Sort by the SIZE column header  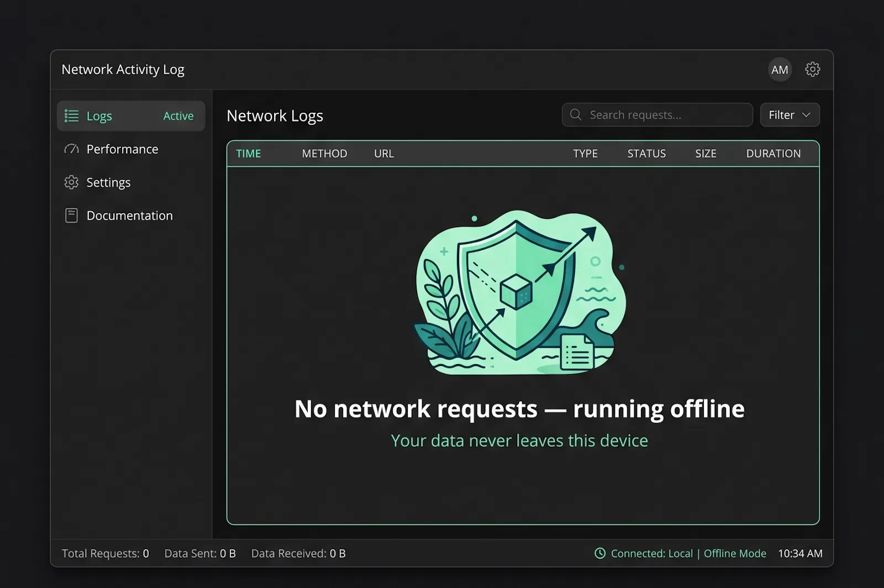tap(706, 154)
